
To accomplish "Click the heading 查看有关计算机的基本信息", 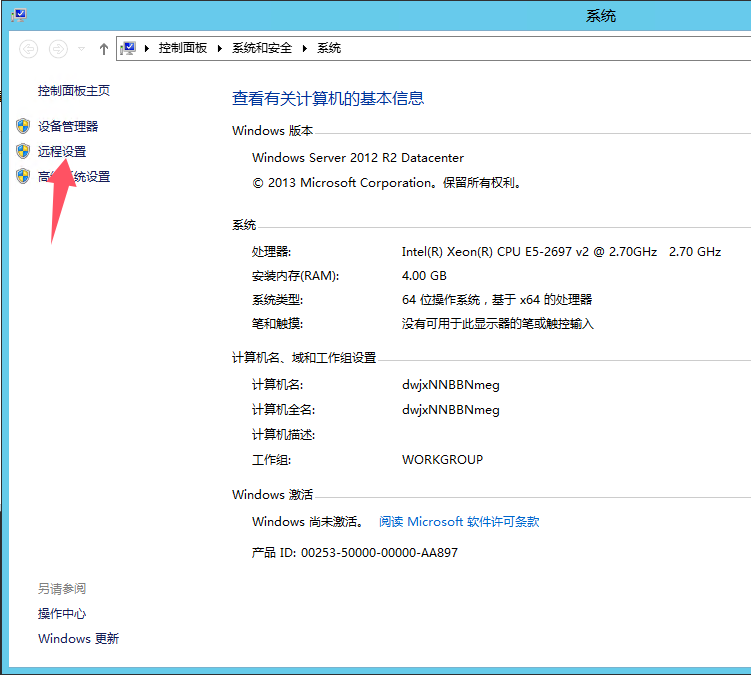I will coord(328,98).
